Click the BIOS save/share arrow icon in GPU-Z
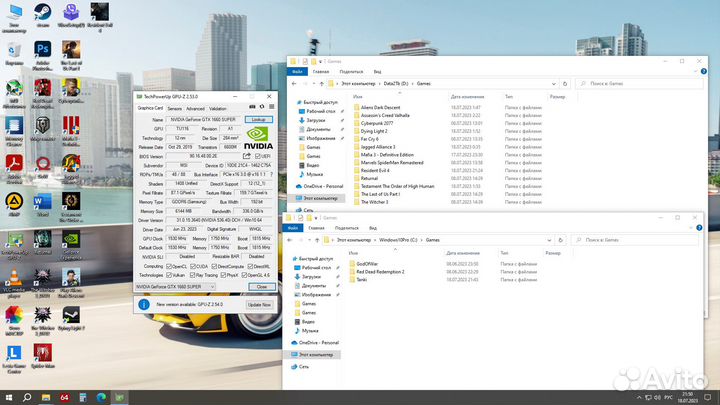The width and height of the screenshot is (720, 405). click(247, 156)
